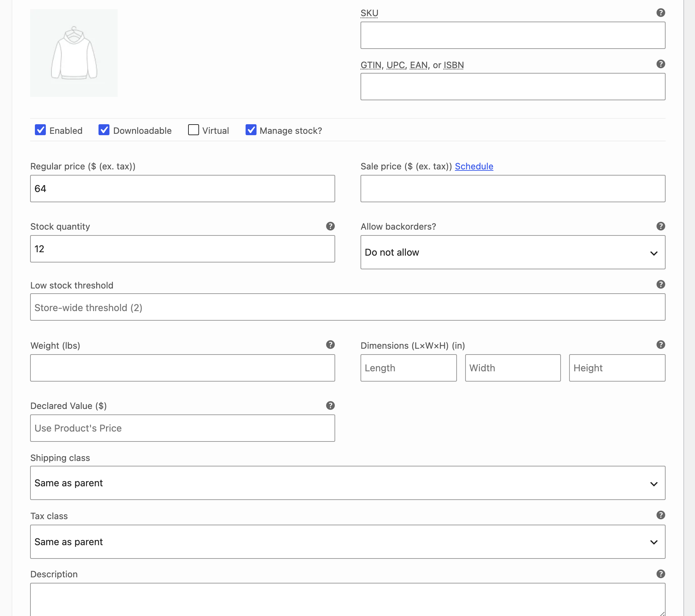Click the Width dimension field
The image size is (695, 616).
[513, 368]
